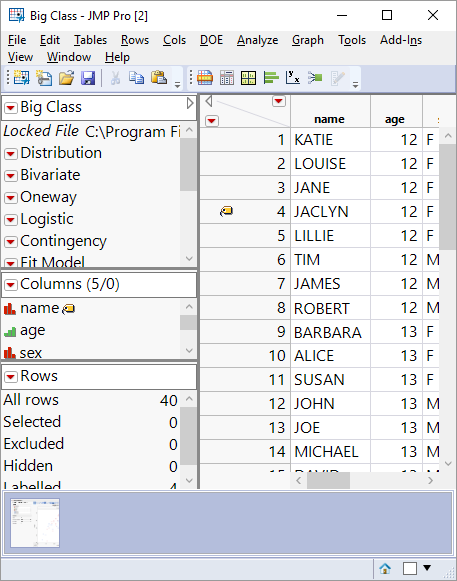Click the cell containing KATIE
Screen dimensions: 457x581
click(x=330, y=140)
